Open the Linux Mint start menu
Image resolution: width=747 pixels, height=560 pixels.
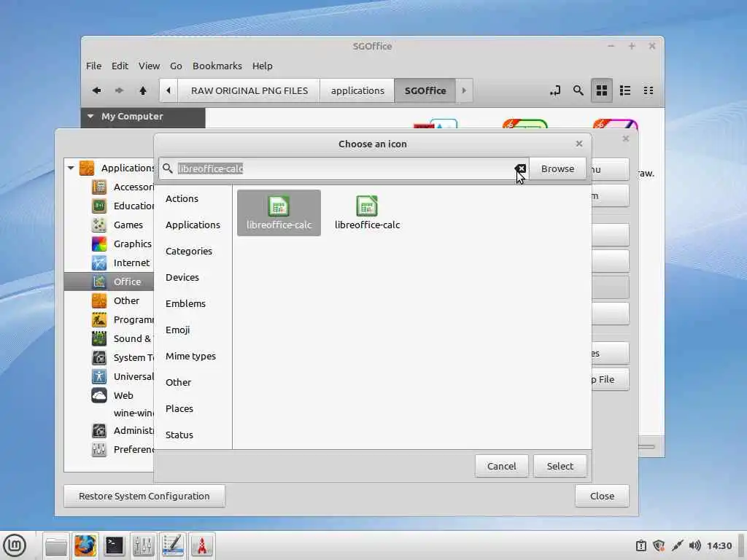15,545
